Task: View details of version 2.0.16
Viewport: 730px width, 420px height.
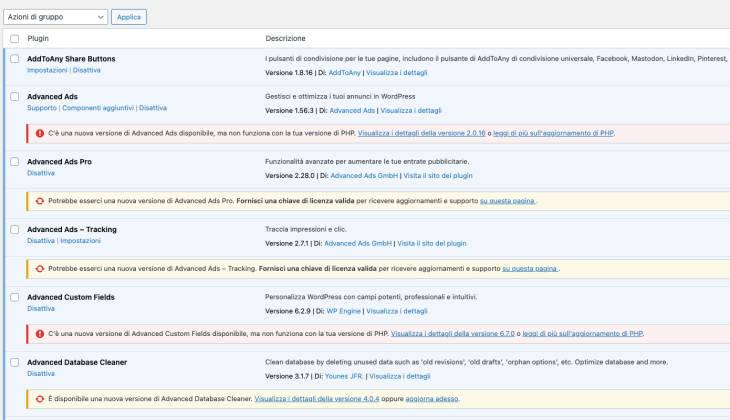Action: pos(421,133)
